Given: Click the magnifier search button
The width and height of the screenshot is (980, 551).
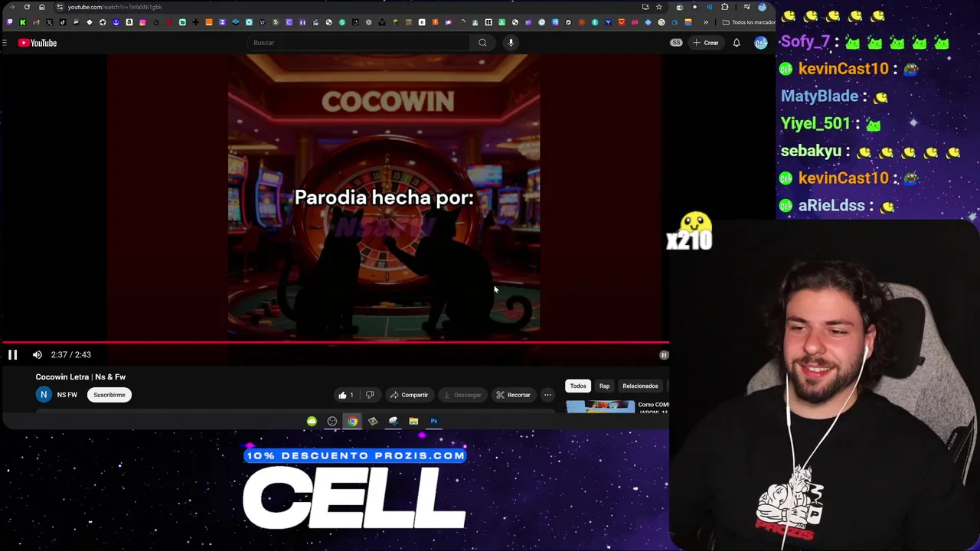Looking at the screenshot, I should tap(482, 43).
